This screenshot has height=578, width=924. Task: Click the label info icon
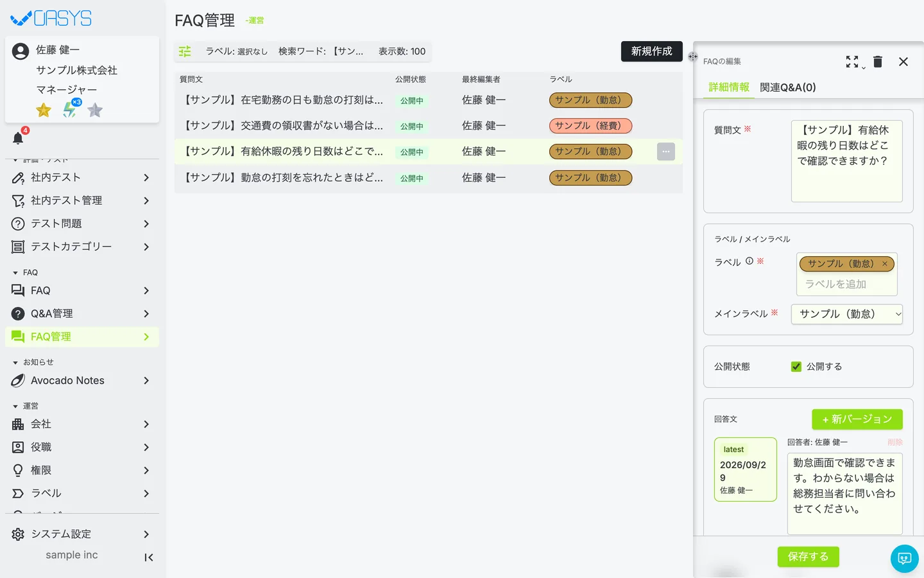tap(749, 261)
